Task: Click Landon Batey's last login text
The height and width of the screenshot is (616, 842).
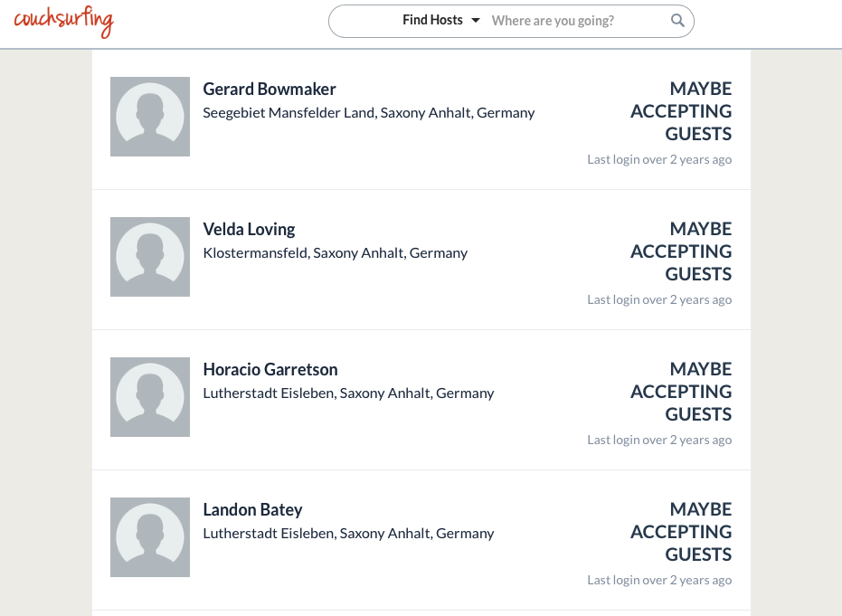Action: (659, 580)
